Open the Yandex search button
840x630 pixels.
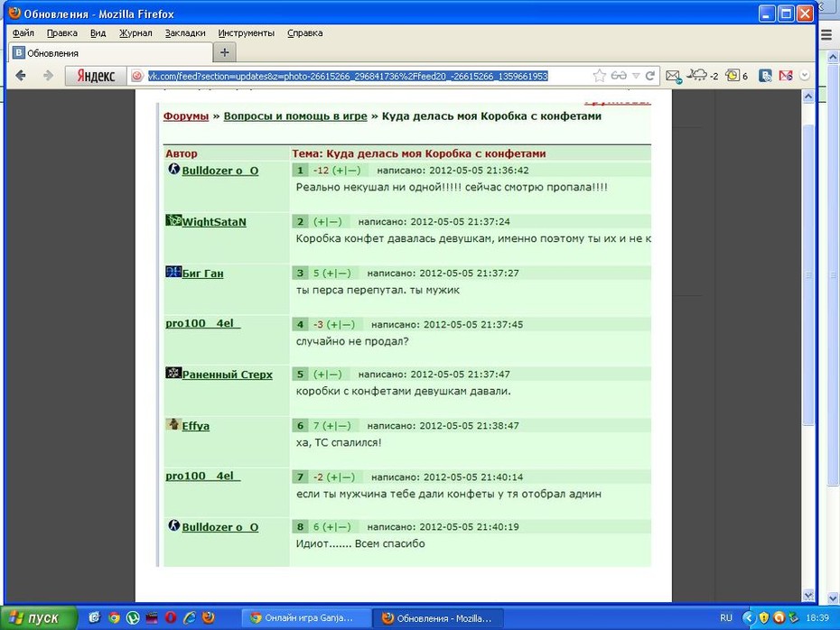point(96,76)
